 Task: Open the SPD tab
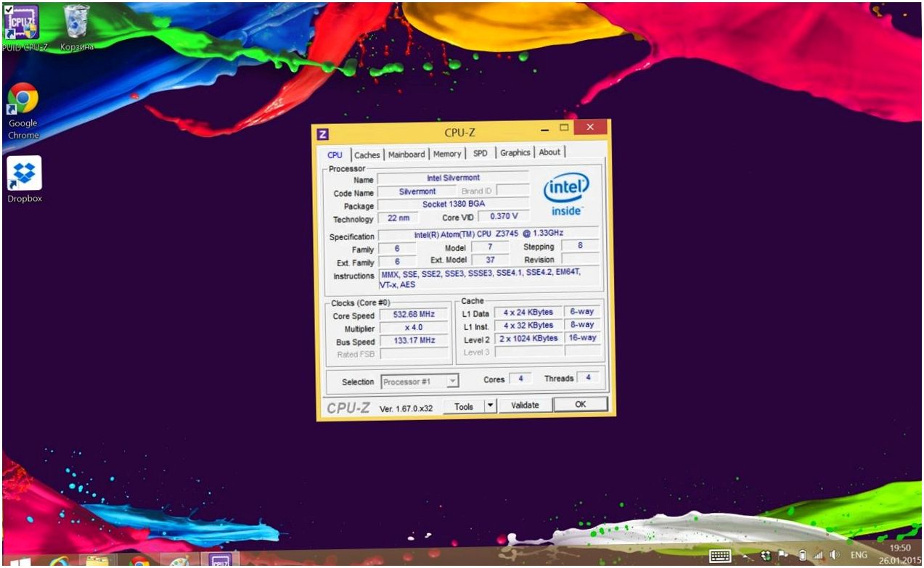coord(480,153)
